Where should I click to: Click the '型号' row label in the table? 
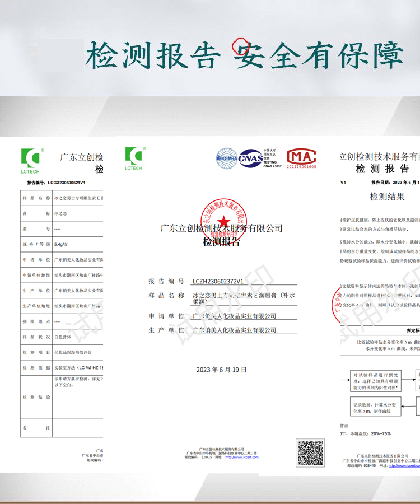coord(36,229)
